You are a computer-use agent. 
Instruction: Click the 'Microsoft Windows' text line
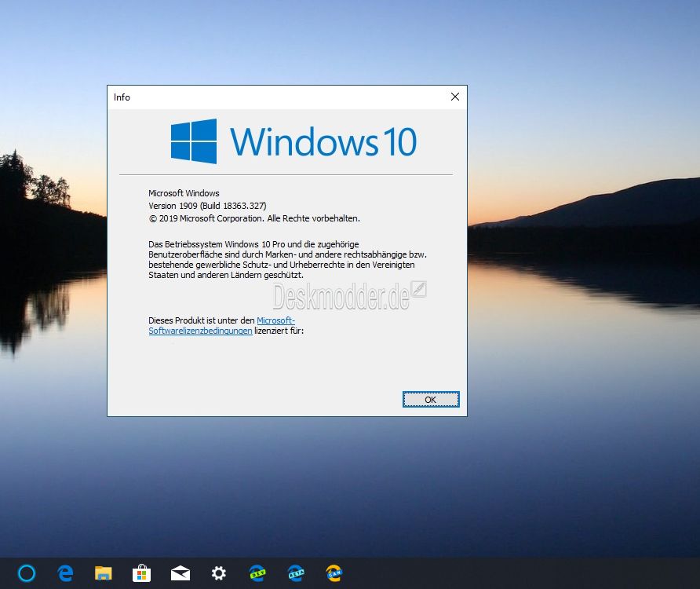pos(184,193)
